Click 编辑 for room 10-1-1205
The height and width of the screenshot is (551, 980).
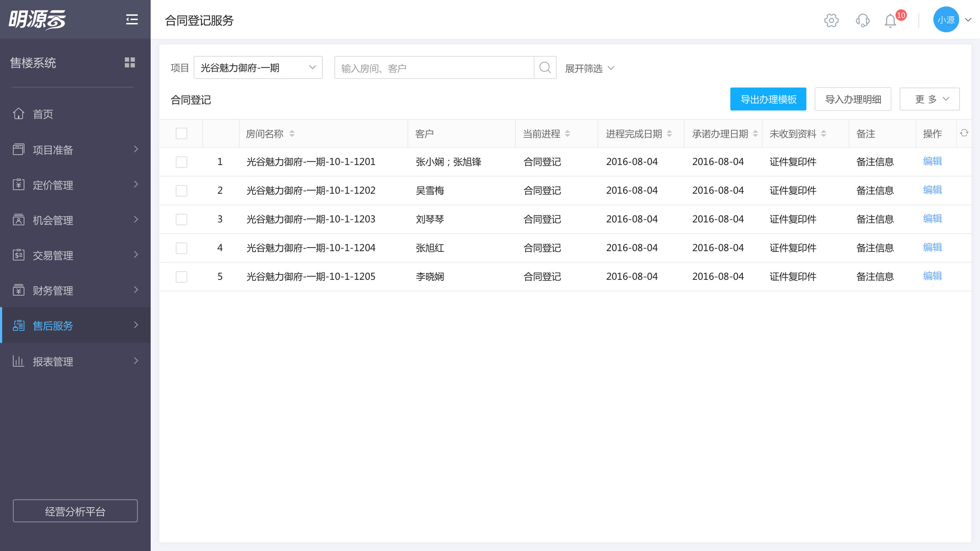coord(932,276)
